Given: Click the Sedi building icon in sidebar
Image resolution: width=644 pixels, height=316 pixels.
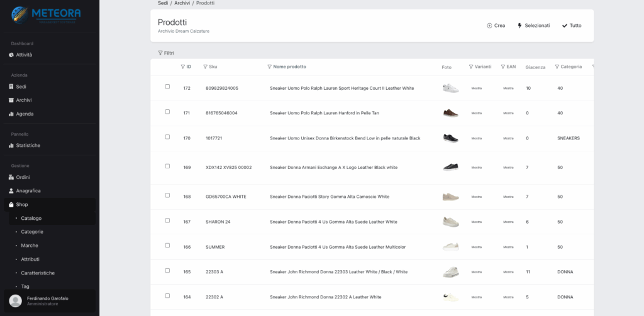Looking at the screenshot, I should coord(11,87).
